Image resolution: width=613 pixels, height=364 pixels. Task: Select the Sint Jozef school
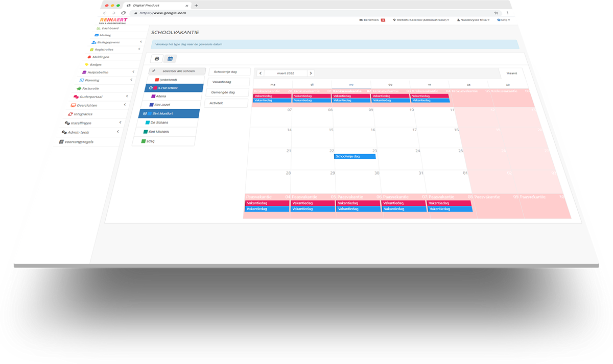162,105
